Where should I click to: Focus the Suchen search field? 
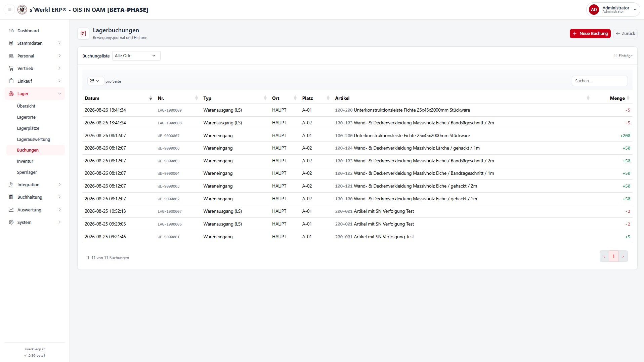pyautogui.click(x=599, y=81)
